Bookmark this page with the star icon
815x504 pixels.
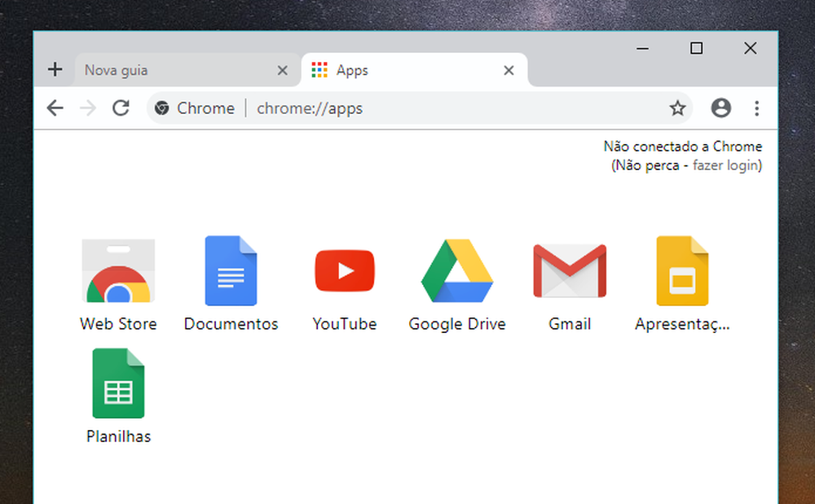(677, 108)
